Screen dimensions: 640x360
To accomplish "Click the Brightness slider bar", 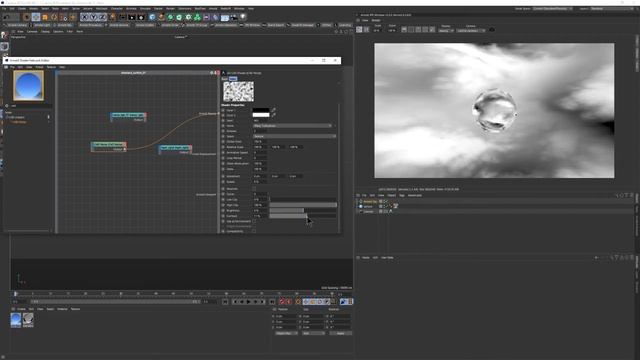I will (303, 211).
